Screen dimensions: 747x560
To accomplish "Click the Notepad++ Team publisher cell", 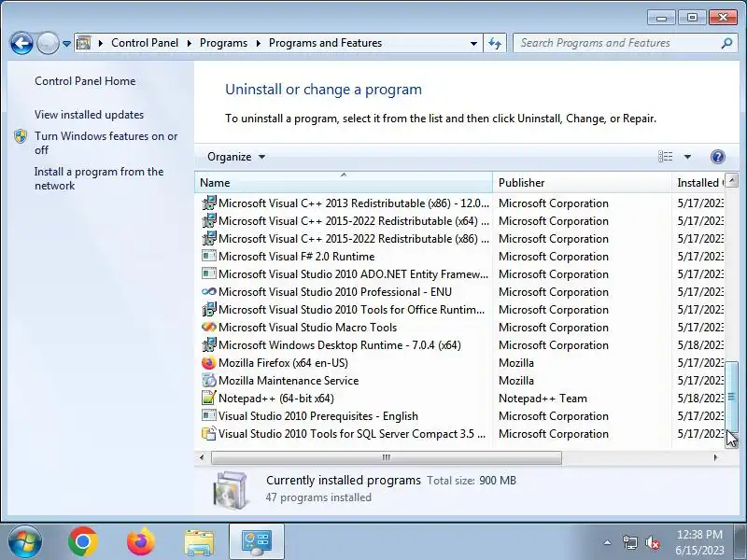I will coord(543,399).
